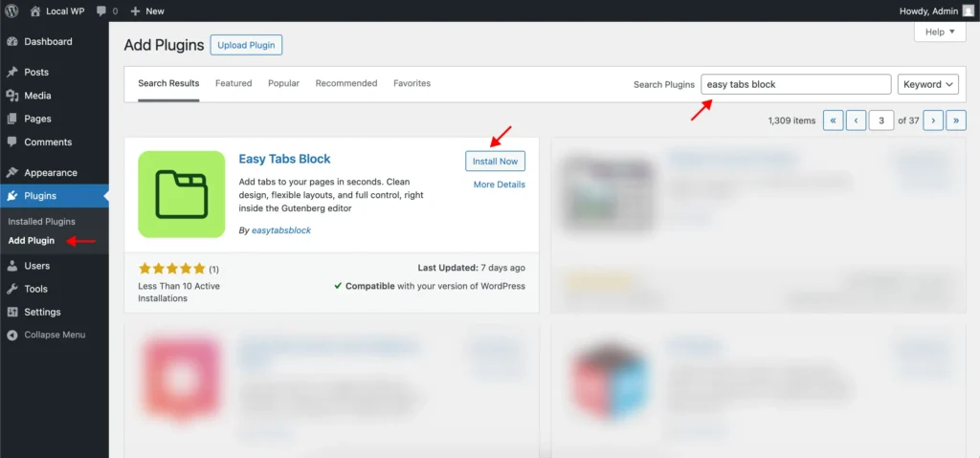Click the plus New content icon
980x458 pixels.
click(x=135, y=11)
